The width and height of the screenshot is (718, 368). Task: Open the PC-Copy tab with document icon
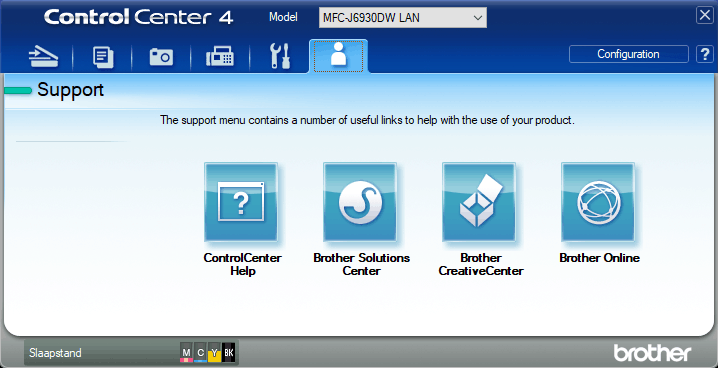[x=103, y=57]
